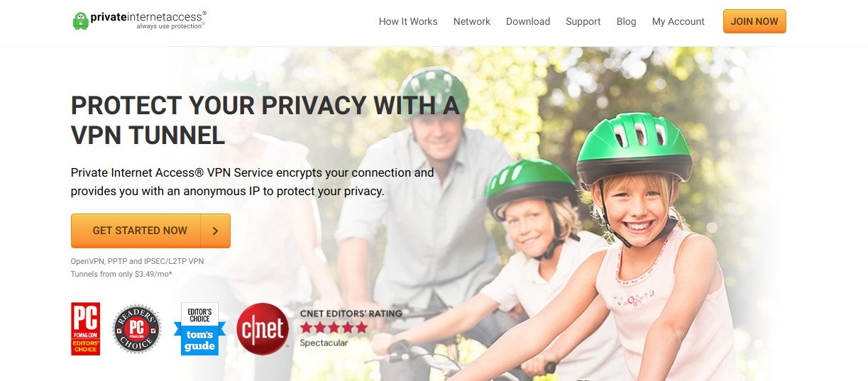Click the Tom's Guide Editor's Choice badge

199,329
